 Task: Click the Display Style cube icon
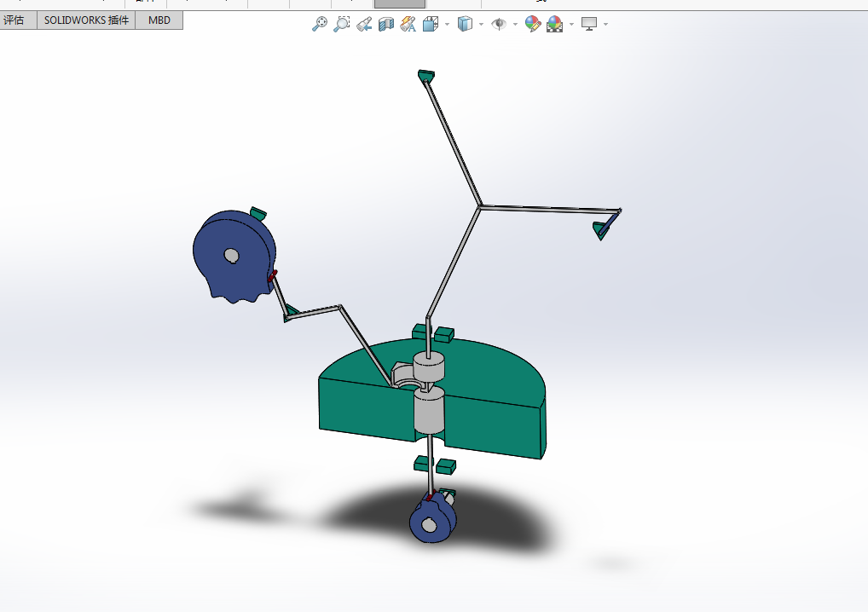coord(465,24)
